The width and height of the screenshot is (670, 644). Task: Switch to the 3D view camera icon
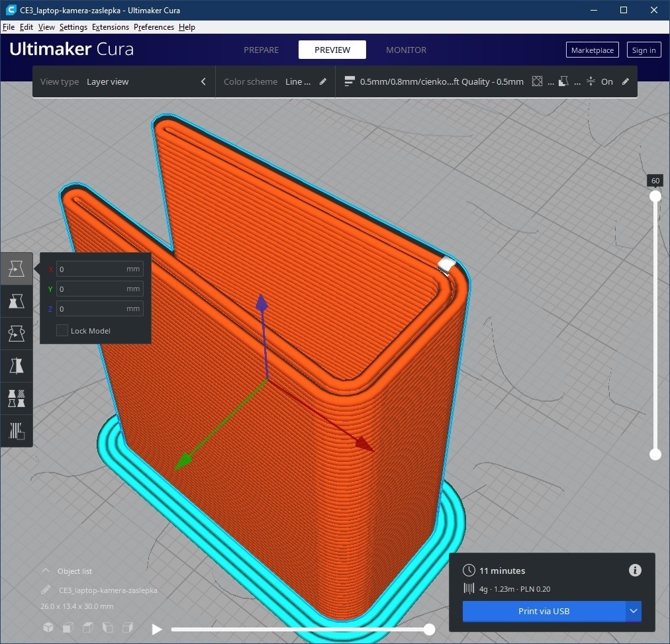pyautogui.click(x=48, y=627)
